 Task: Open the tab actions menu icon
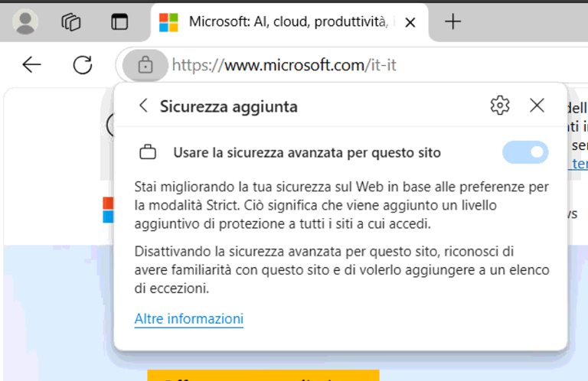[x=119, y=21]
